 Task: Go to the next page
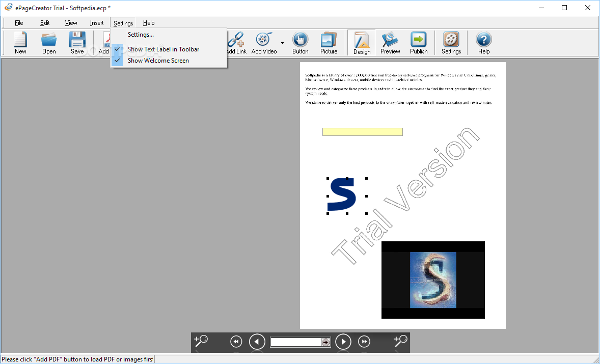click(343, 342)
